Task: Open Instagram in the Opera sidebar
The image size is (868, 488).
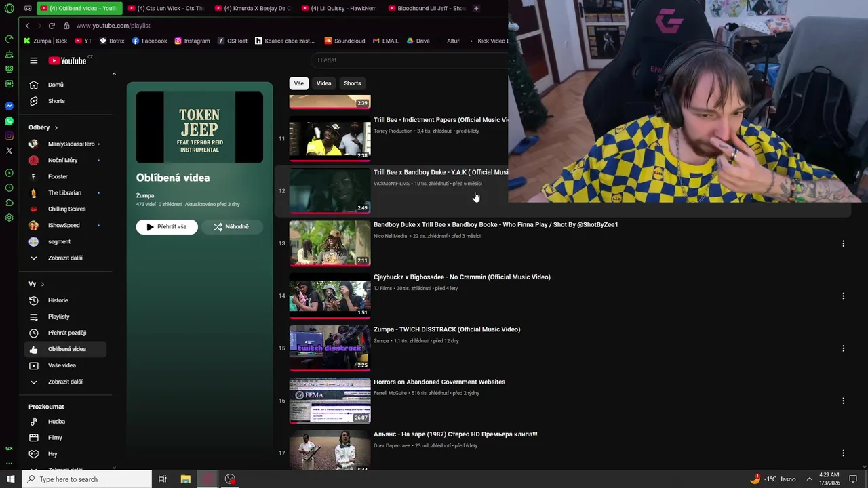Action: click(x=9, y=136)
